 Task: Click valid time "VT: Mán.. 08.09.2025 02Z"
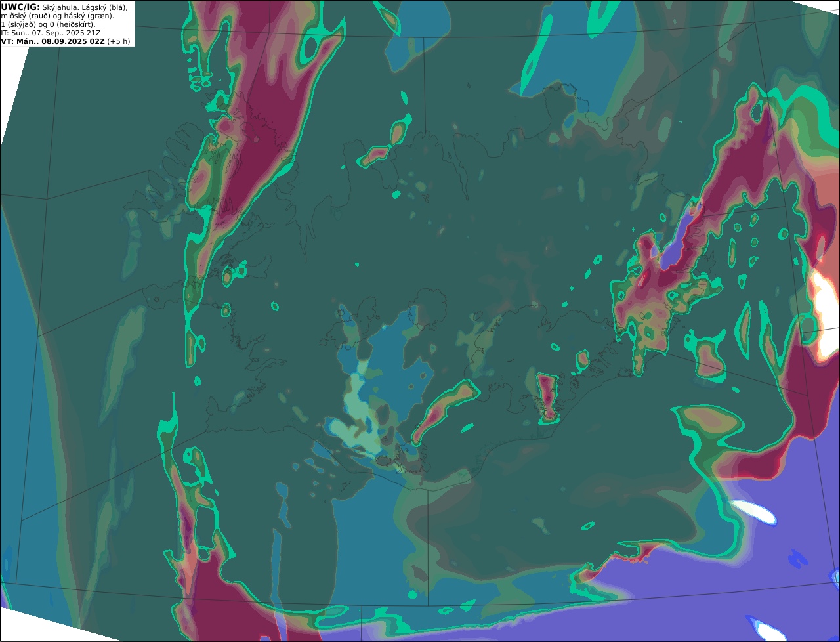coord(53,41)
